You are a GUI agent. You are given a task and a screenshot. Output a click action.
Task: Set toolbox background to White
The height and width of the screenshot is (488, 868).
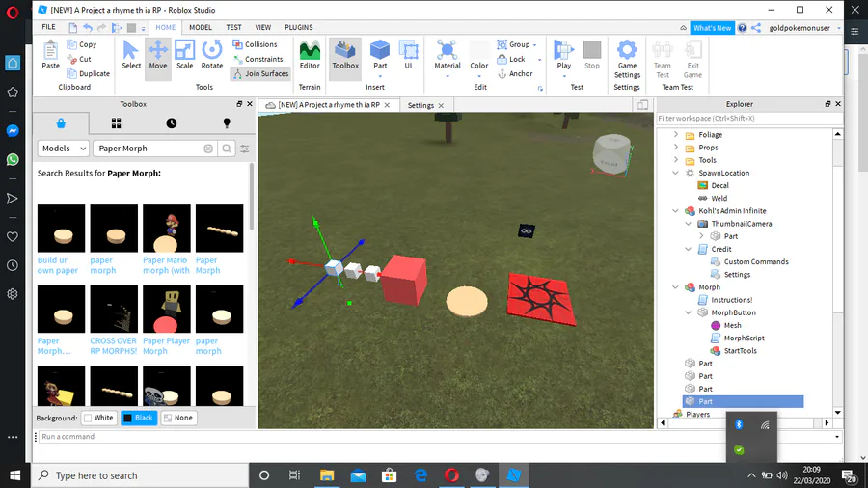98,418
